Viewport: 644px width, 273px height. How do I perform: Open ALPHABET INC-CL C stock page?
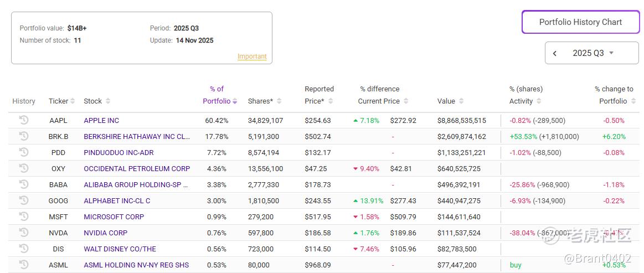(117, 200)
